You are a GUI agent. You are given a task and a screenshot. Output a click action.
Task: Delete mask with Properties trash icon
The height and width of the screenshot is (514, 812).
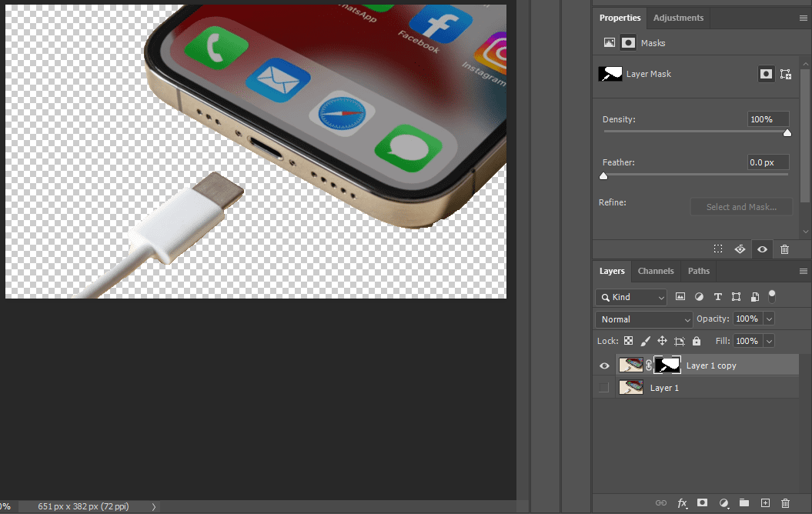pos(784,249)
